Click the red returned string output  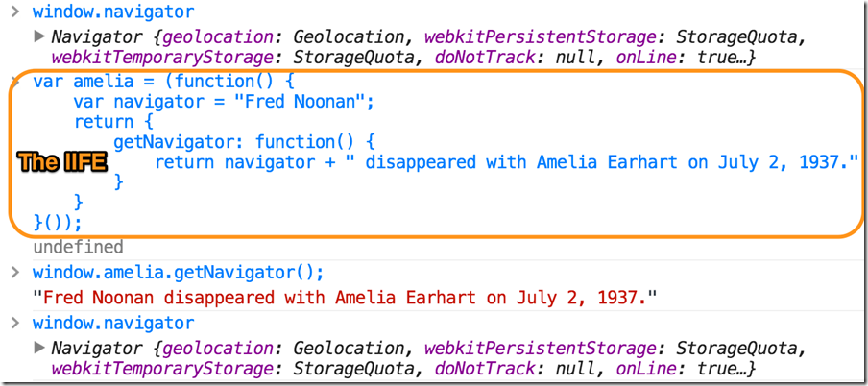coord(345,298)
